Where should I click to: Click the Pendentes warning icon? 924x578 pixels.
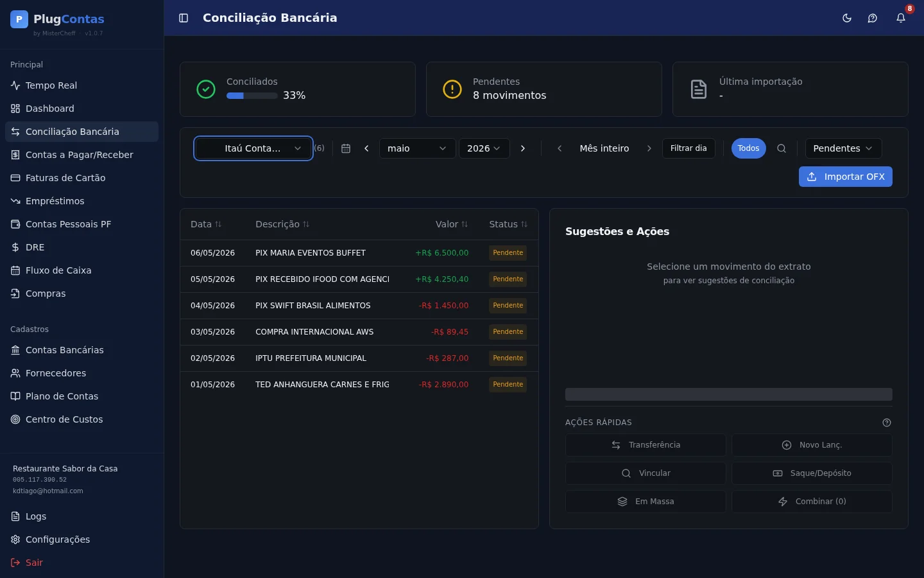coord(452,89)
